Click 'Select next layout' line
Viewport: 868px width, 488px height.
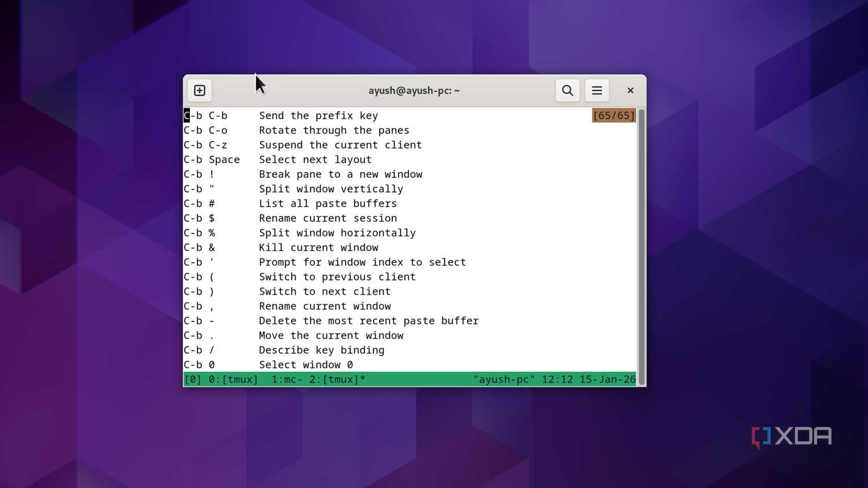pos(315,160)
